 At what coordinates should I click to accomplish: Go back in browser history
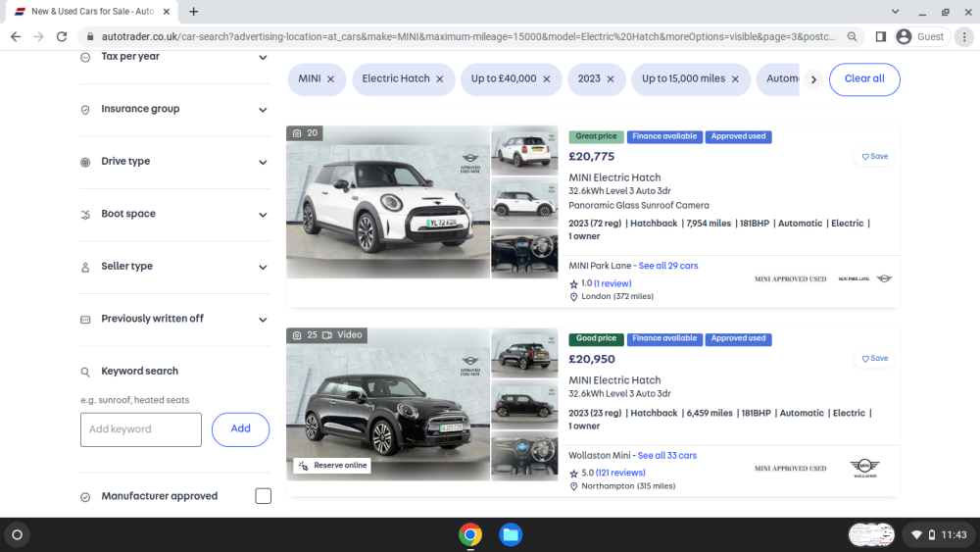(x=16, y=37)
